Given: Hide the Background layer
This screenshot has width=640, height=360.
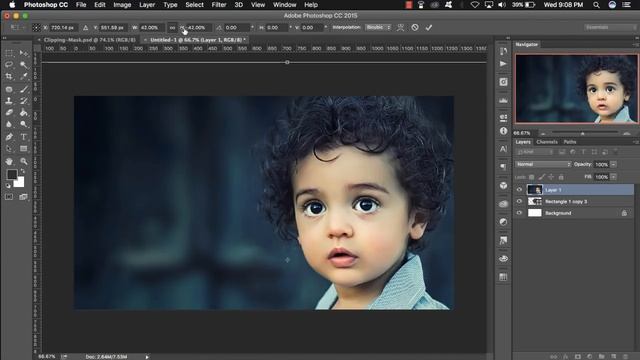Looking at the screenshot, I should pos(519,213).
